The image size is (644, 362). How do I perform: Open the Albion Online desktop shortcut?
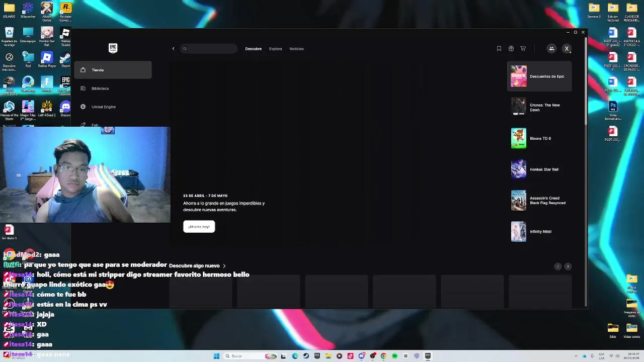[47, 12]
